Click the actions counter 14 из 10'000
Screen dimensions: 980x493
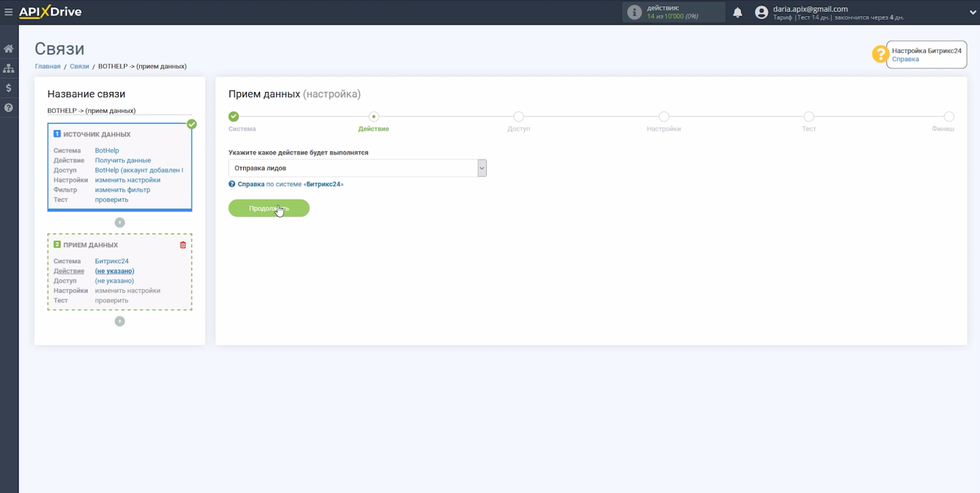coord(673,16)
